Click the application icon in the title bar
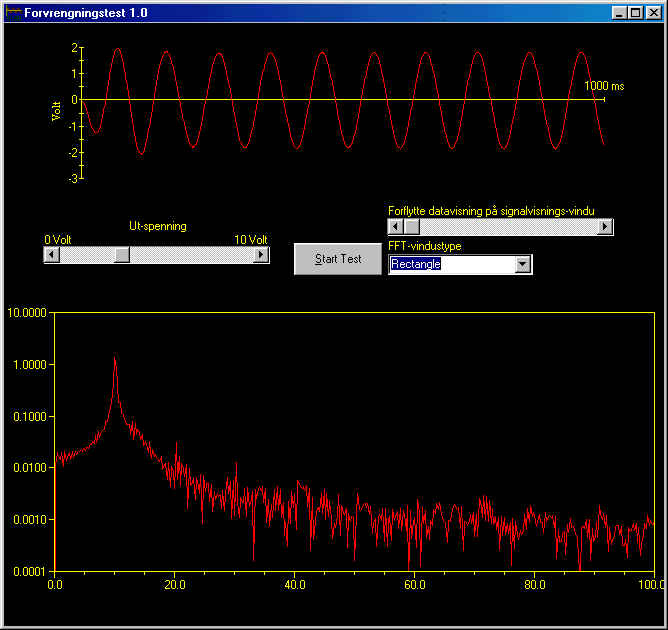 13,11
